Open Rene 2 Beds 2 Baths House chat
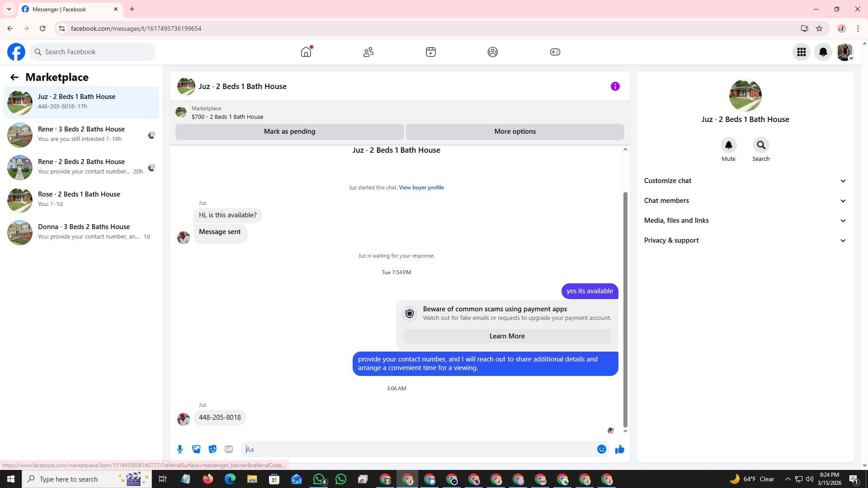This screenshot has width=868, height=488. click(x=81, y=168)
